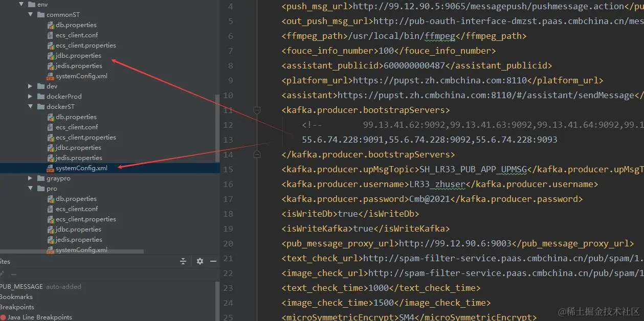Collapse the commonST folder arrow
The image size is (644, 321).
click(31, 15)
